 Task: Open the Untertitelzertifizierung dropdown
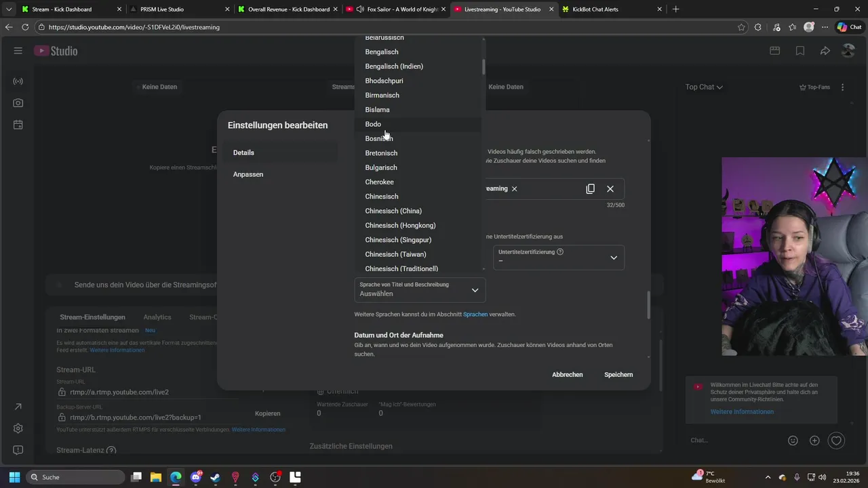point(559,258)
